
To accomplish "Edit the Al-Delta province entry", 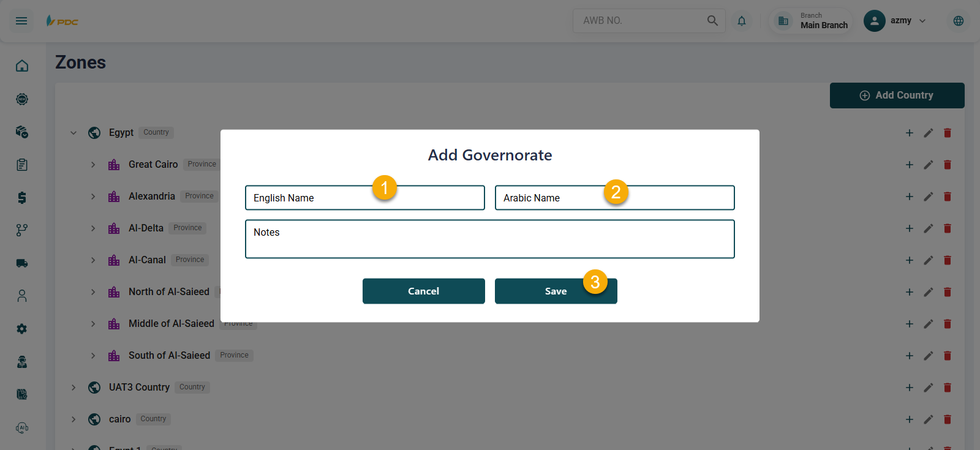I will (929, 228).
